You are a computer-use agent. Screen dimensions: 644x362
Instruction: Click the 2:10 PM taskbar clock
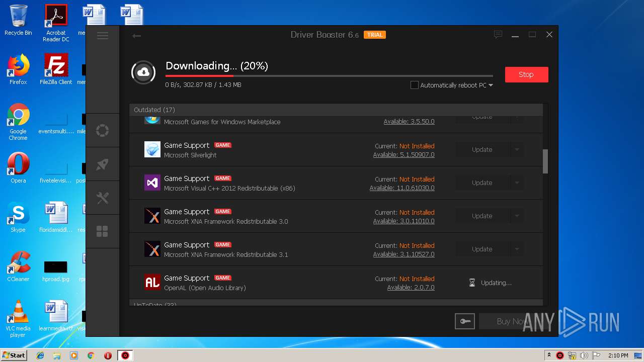click(x=618, y=355)
